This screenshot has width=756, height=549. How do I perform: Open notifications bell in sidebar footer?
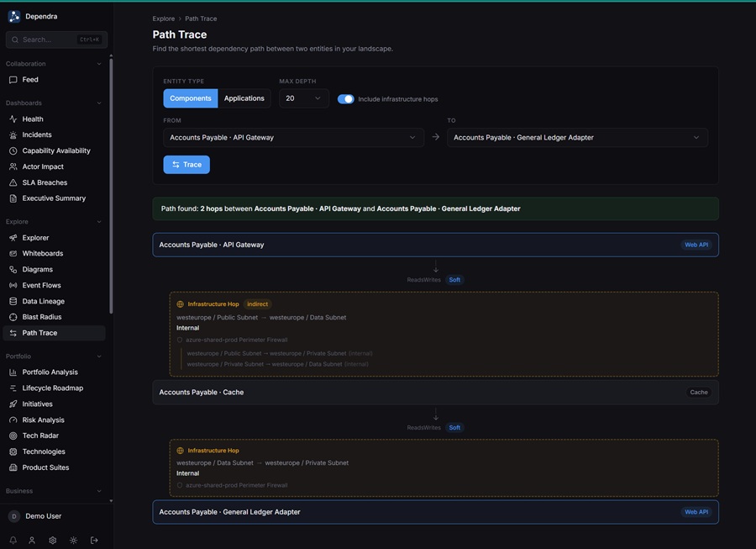pyautogui.click(x=13, y=541)
